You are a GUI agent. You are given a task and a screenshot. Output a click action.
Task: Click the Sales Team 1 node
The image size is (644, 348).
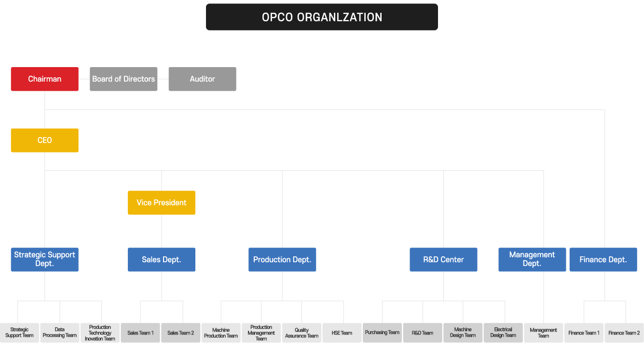tap(140, 333)
